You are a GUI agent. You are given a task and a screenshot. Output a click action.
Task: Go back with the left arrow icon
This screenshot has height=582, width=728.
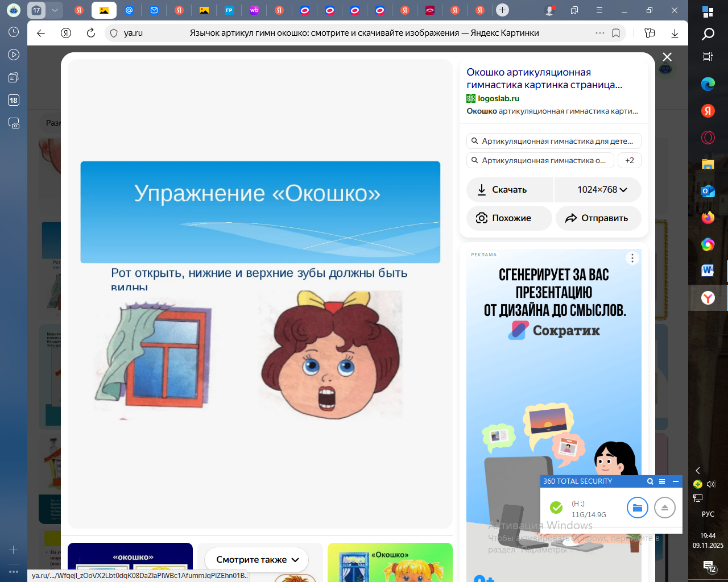click(41, 33)
